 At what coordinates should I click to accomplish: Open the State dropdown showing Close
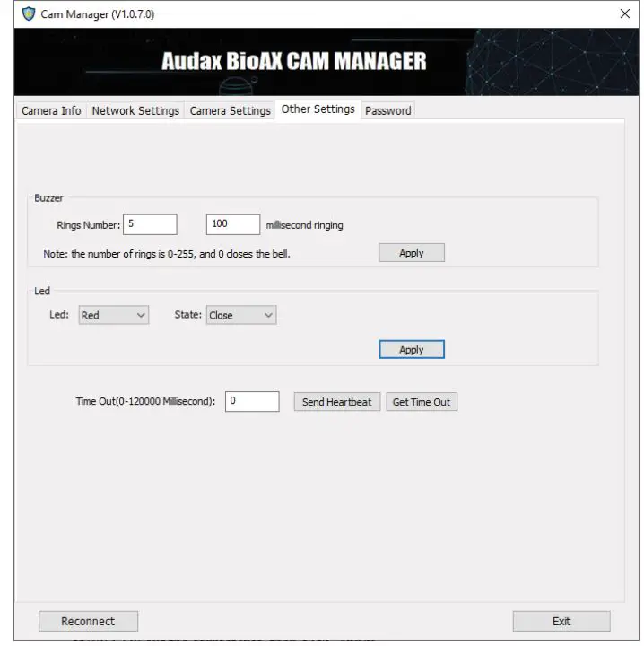pyautogui.click(x=241, y=315)
